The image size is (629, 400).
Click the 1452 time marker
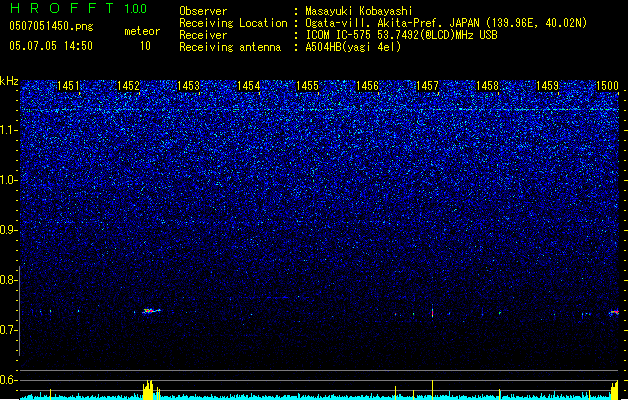pyautogui.click(x=128, y=86)
